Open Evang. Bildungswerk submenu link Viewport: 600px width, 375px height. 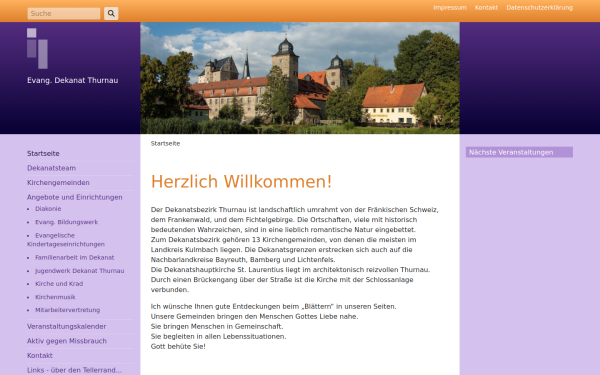pyautogui.click(x=67, y=222)
